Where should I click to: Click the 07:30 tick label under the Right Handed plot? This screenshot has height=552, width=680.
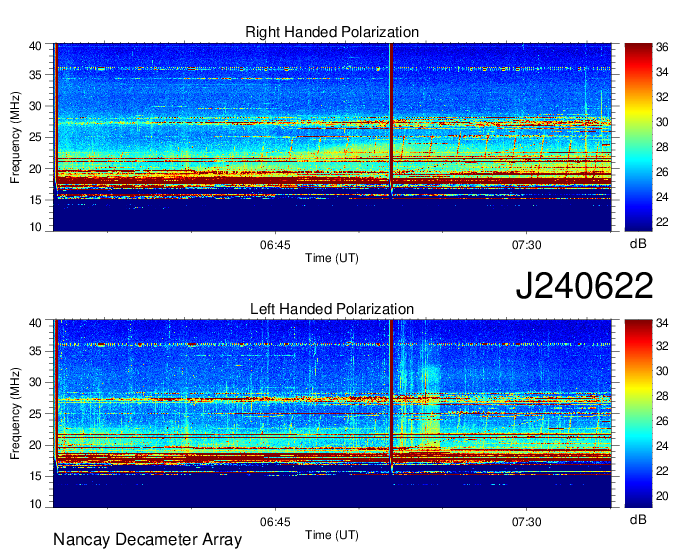526,245
